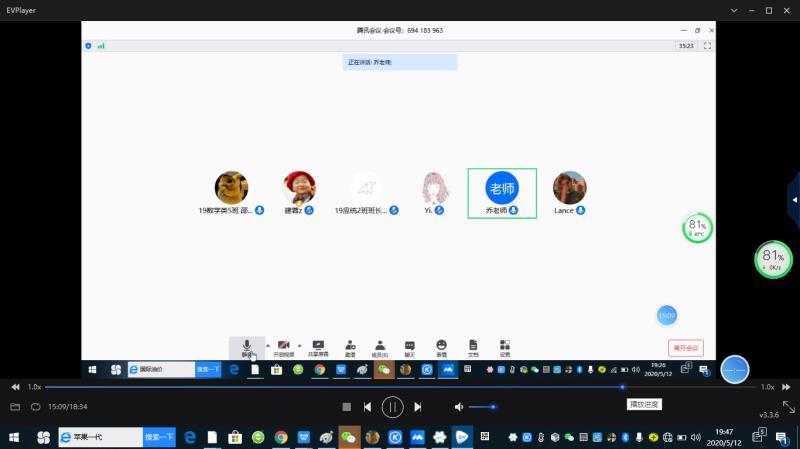Click the red leave meeting button
Viewport: 800px width, 449px height.
click(x=686, y=348)
